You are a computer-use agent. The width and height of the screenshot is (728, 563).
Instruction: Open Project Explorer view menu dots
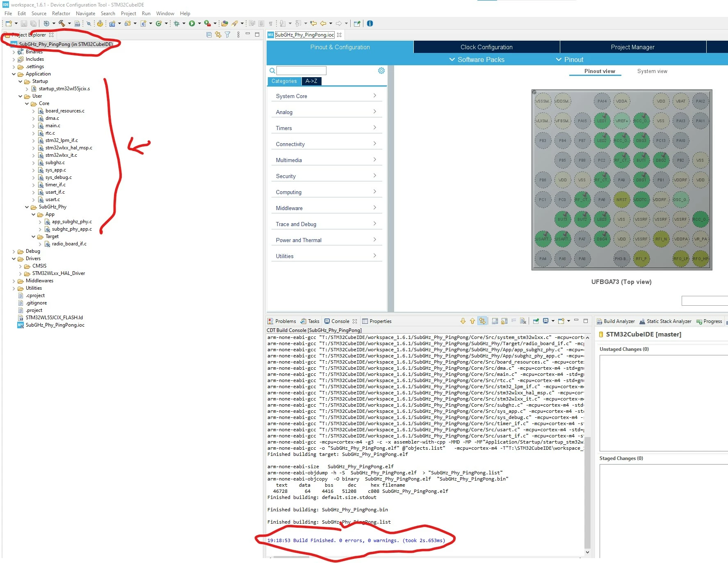click(238, 35)
